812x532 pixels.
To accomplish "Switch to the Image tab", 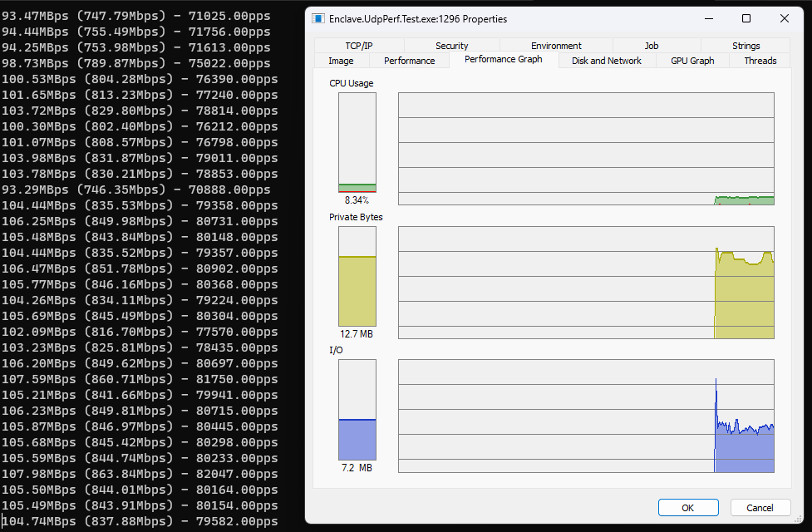I will [x=341, y=61].
